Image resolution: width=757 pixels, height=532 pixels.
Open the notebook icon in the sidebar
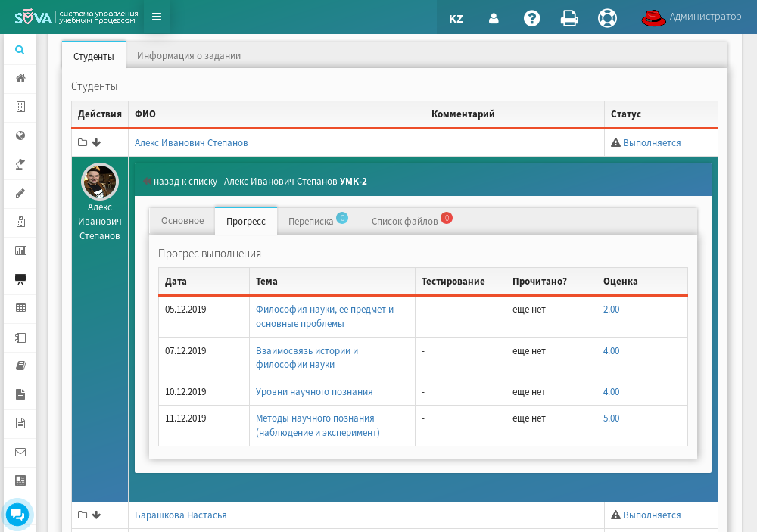click(x=20, y=338)
